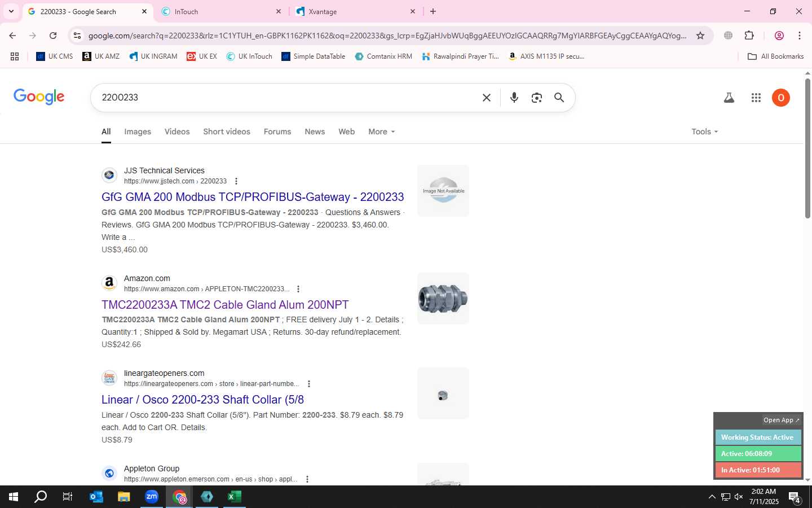Screen dimensions: 812x508
Task: Open more options for Amazon.com result
Action: pyautogui.click(x=298, y=289)
